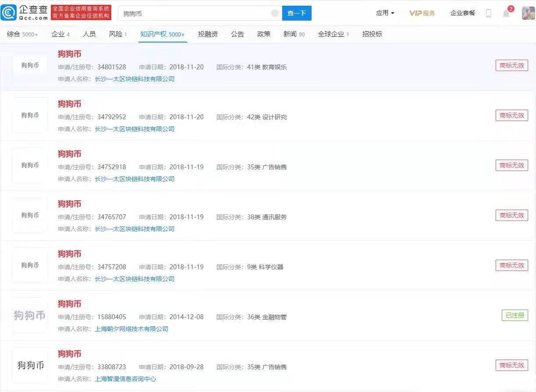536x392 pixels.
Task: Open the Qcc.com logo home link
Action: tap(25, 13)
